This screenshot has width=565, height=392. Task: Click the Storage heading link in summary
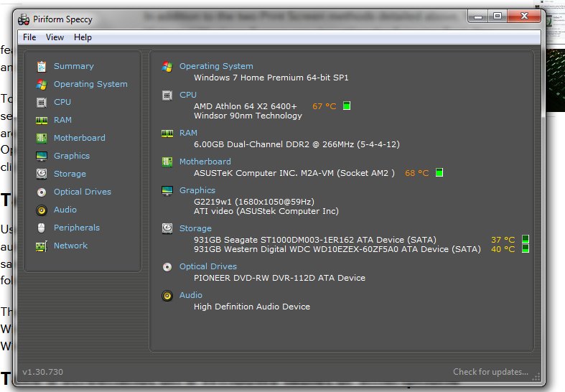[x=196, y=228]
